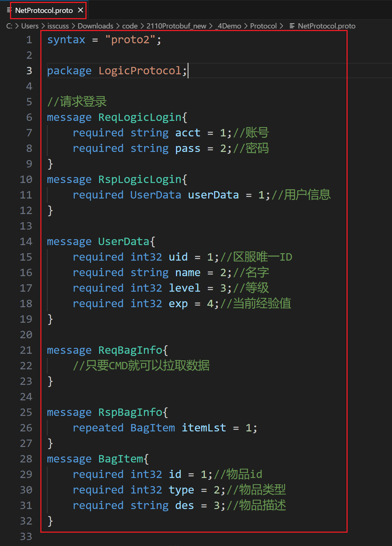This screenshot has width=392, height=546.
Task: Click line number 14 in the gutter
Action: [26, 241]
